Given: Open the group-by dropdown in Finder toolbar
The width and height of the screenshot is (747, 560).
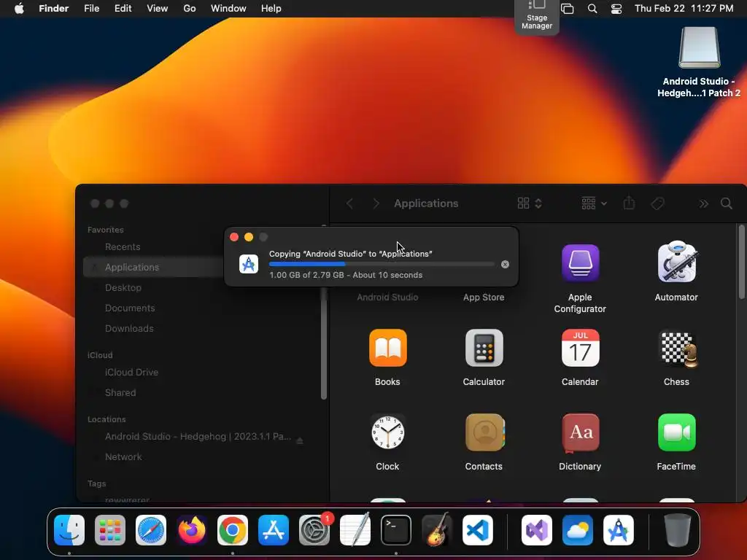Looking at the screenshot, I should 594,203.
